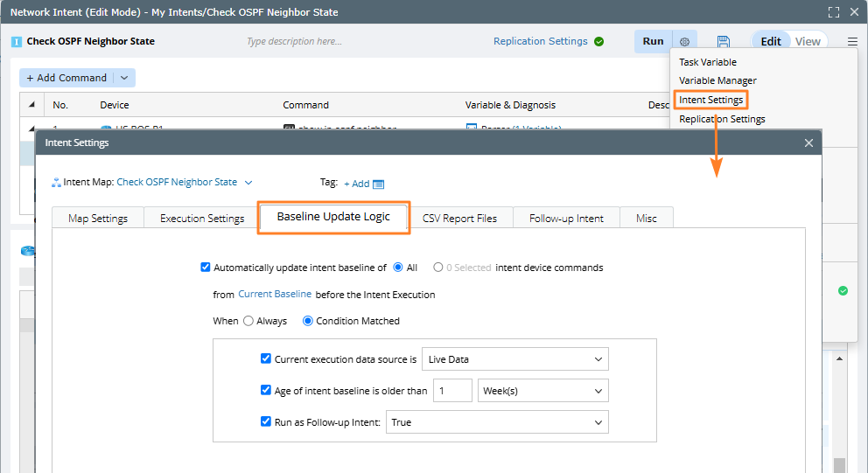Expand the Week(s) unit dropdown
The width and height of the screenshot is (868, 473).
(x=542, y=391)
